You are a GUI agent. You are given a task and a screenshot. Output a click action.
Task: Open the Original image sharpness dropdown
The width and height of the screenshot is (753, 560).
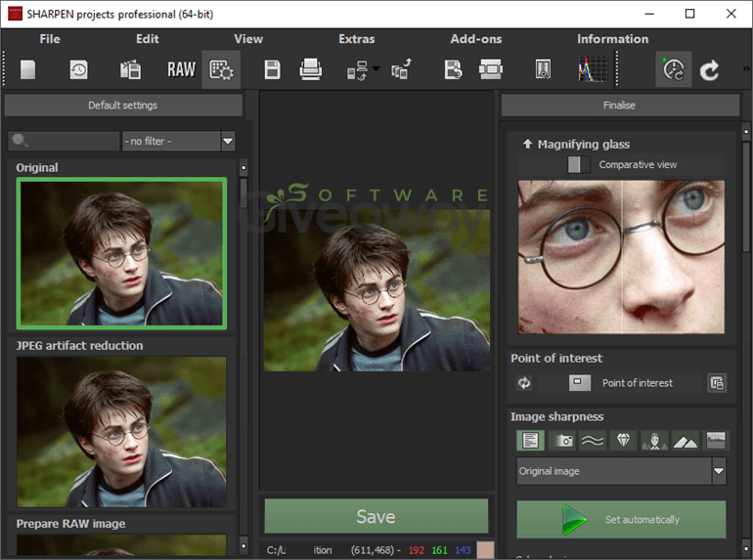click(621, 471)
